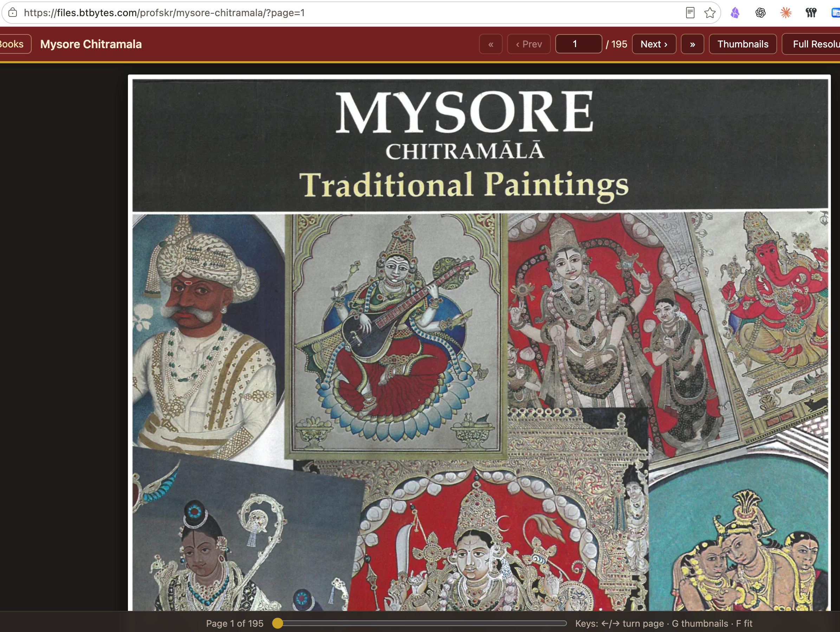This screenshot has height=632, width=840.
Task: Click the Mysore Chitramala title
Action: 91,44
